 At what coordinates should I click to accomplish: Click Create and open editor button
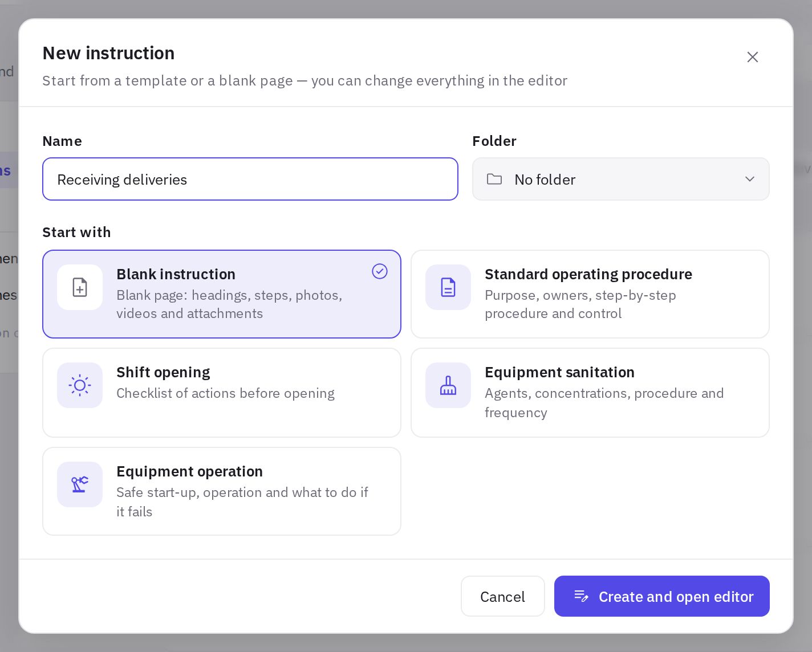point(662,596)
